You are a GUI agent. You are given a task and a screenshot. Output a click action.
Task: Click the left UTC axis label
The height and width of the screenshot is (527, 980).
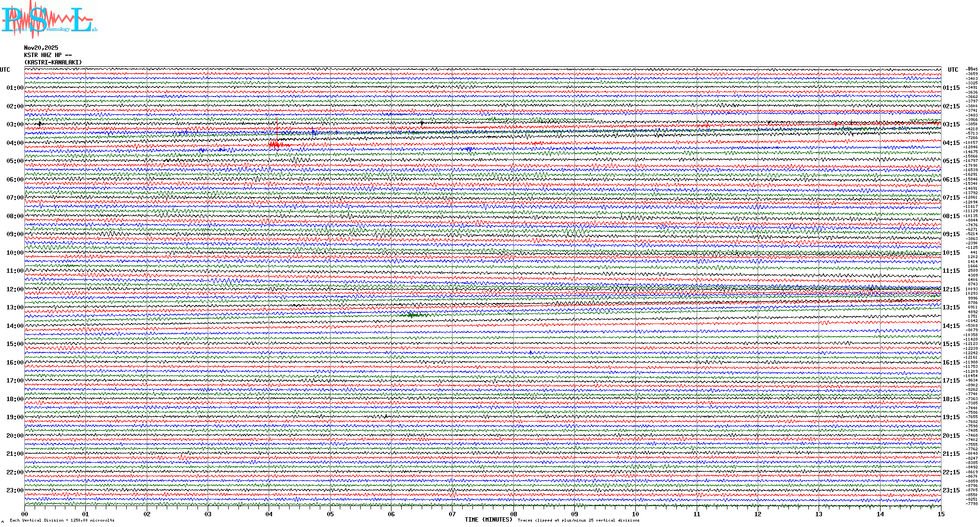[x=5, y=70]
